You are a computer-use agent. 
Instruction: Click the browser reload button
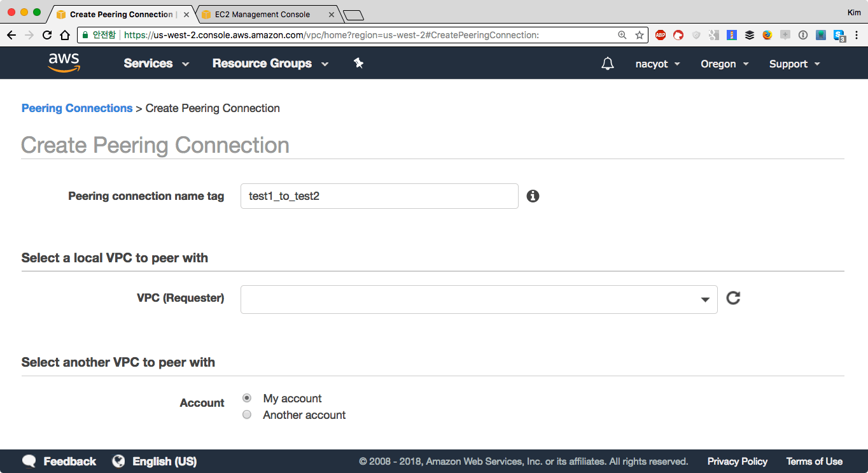coord(47,35)
